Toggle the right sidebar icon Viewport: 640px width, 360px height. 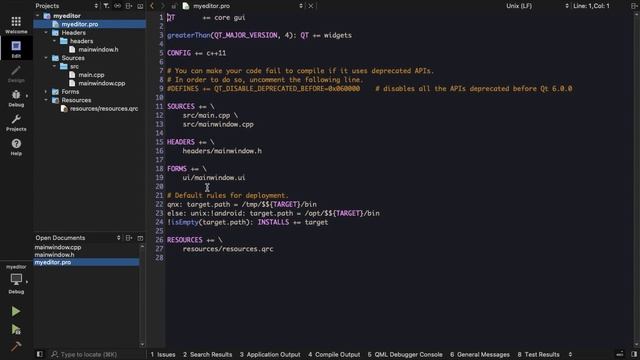click(633, 354)
